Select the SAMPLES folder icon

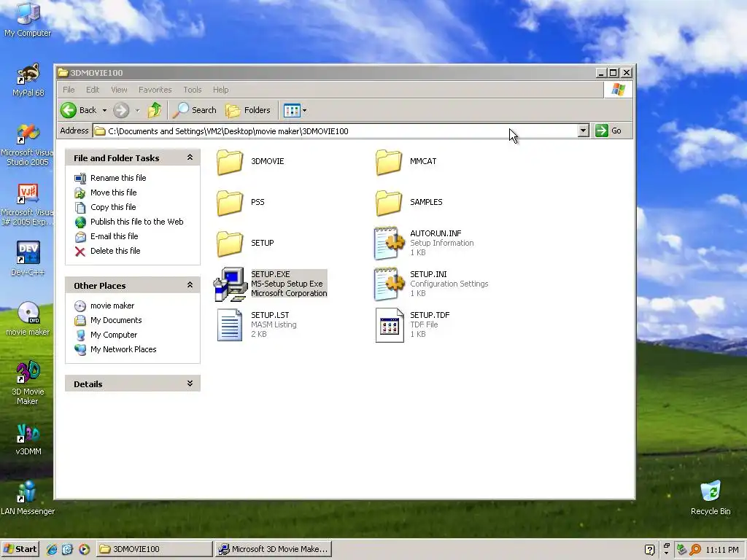pos(389,203)
